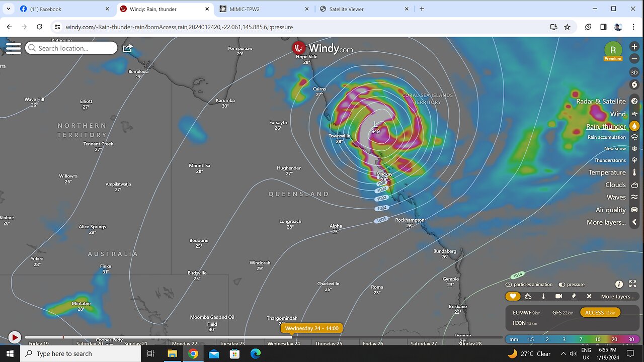Click the Brisbane city label

click(458, 306)
